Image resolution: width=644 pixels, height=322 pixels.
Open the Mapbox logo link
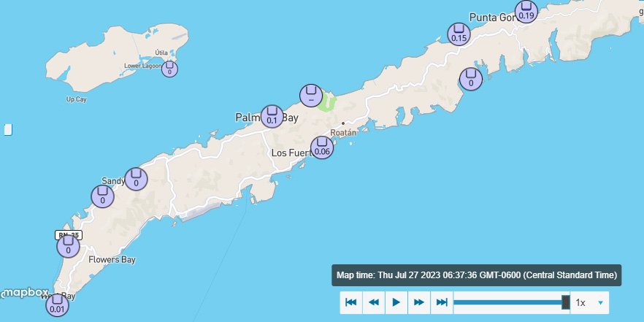pos(26,294)
